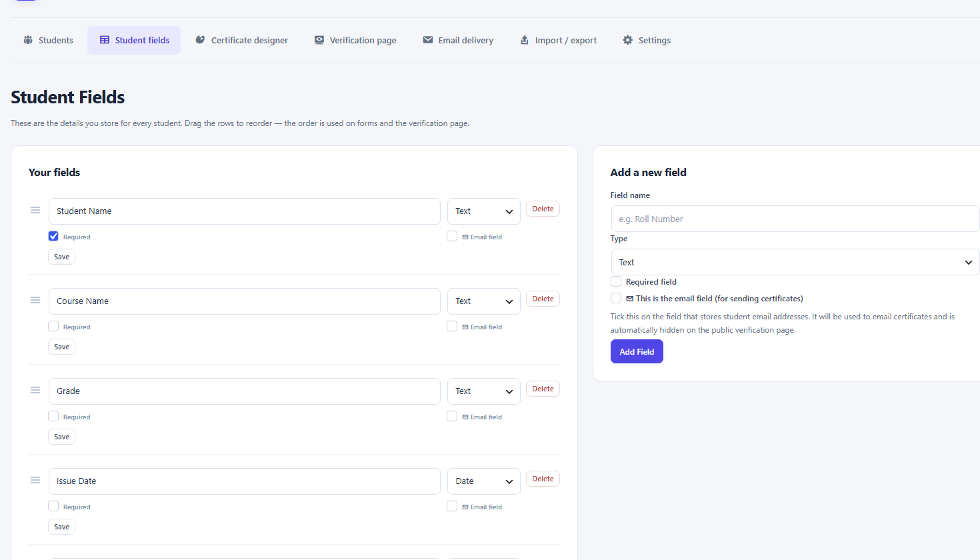The width and height of the screenshot is (980, 560).
Task: Open the type dropdown for Grade
Action: (484, 391)
